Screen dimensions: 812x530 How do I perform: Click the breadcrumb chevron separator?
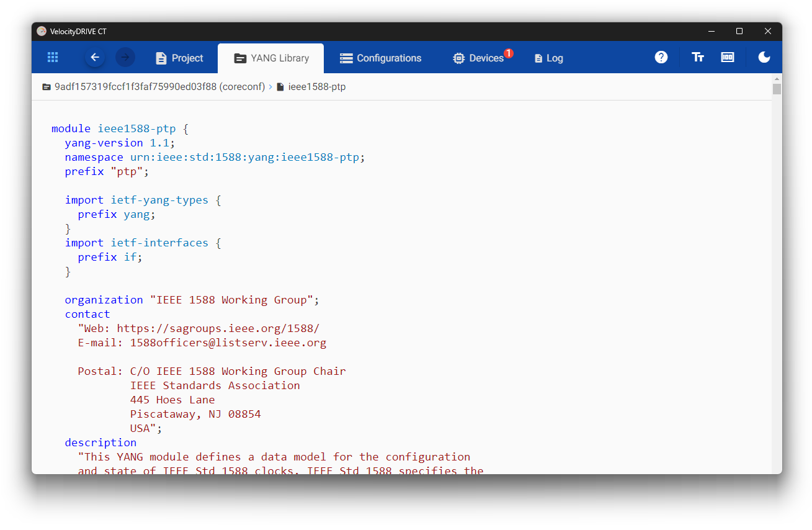[x=270, y=87]
